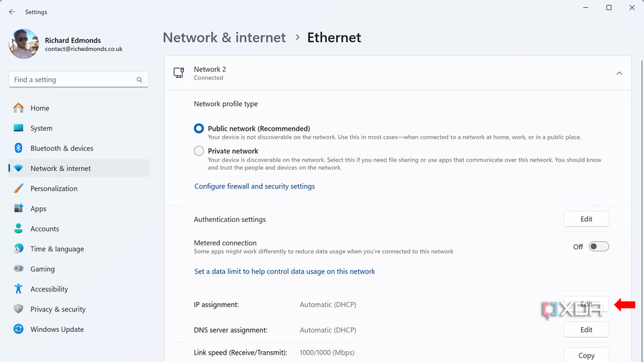Click the Time & language globe icon
The image size is (644, 362).
click(19, 249)
